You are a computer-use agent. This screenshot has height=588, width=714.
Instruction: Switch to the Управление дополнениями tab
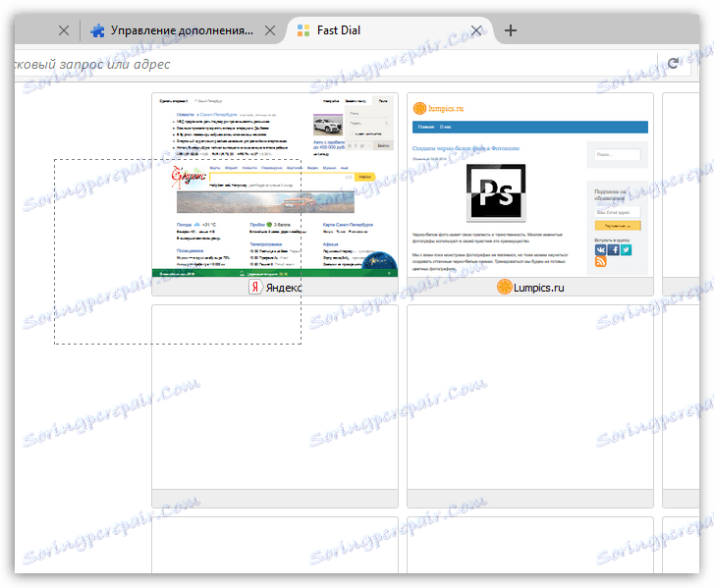tap(181, 30)
